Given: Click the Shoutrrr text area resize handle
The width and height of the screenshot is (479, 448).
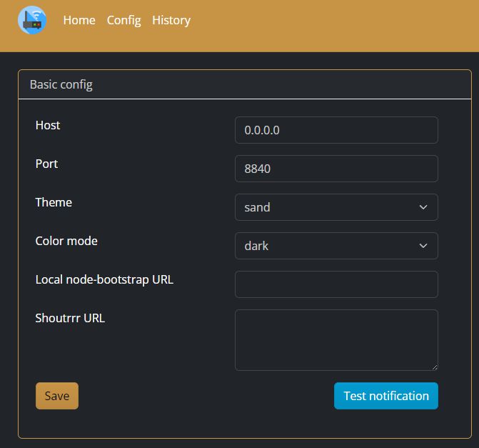Looking at the screenshot, I should coord(434,367).
